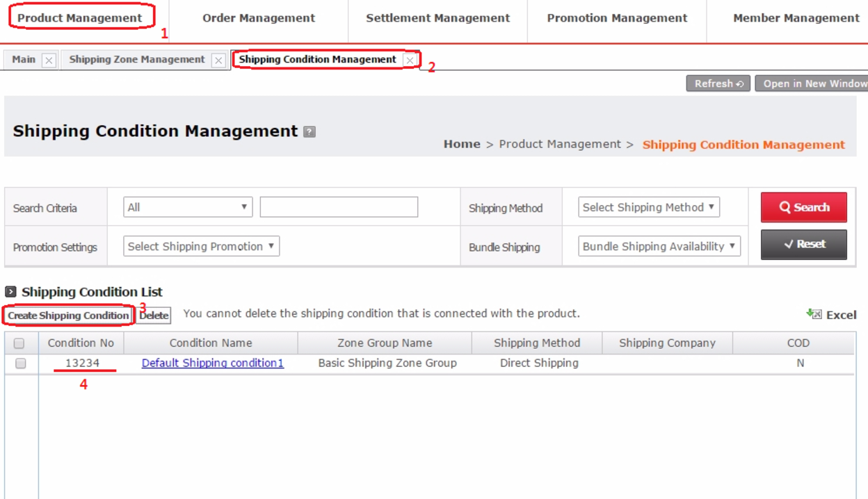Close the Shipping Condition Management tab
The image size is (868, 499).
point(410,60)
